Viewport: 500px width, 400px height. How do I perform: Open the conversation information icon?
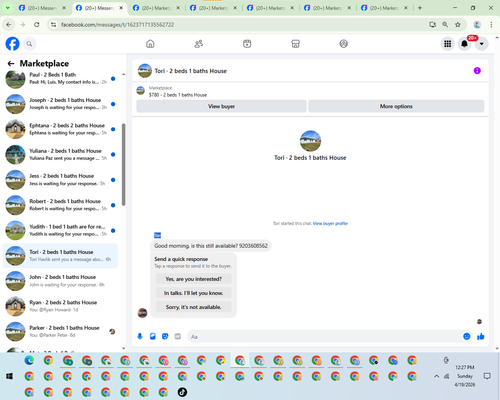point(477,71)
